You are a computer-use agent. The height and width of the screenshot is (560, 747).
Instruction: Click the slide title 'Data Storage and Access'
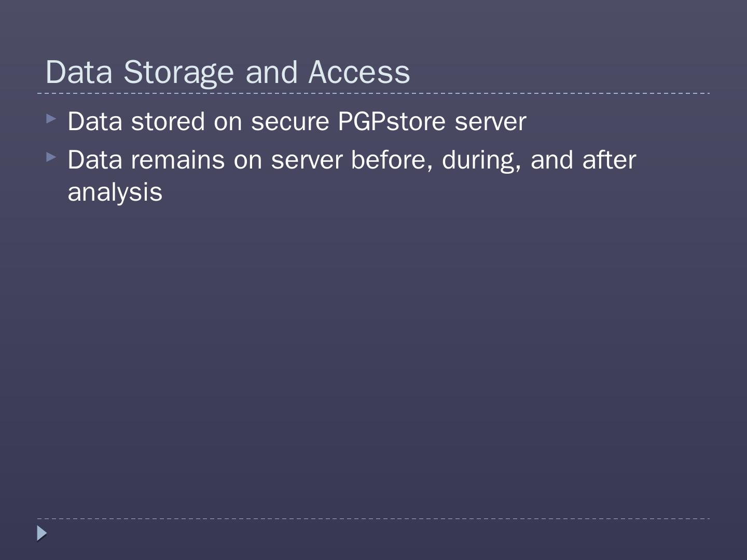point(228,72)
